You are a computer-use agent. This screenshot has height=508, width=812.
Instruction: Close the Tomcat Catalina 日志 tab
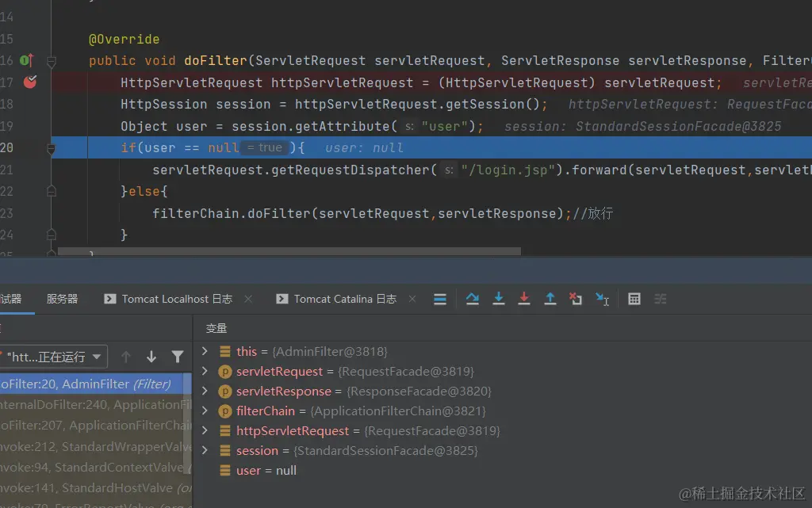click(x=412, y=299)
